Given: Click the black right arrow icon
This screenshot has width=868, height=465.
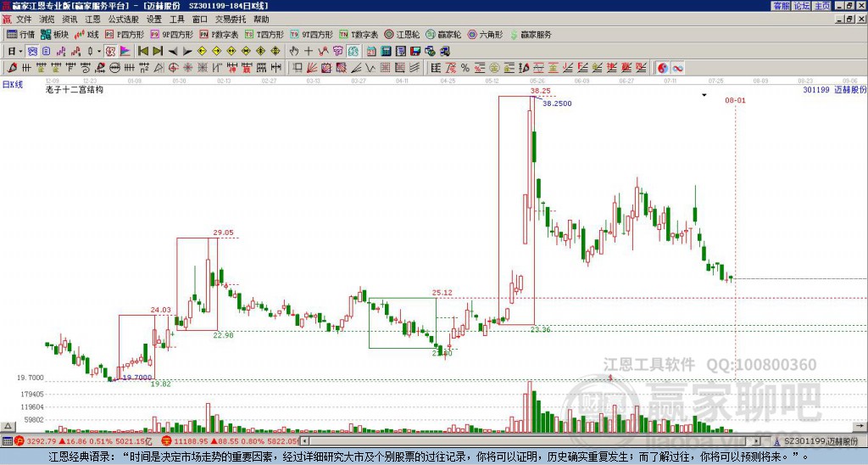Looking at the screenshot, I should (187, 51).
